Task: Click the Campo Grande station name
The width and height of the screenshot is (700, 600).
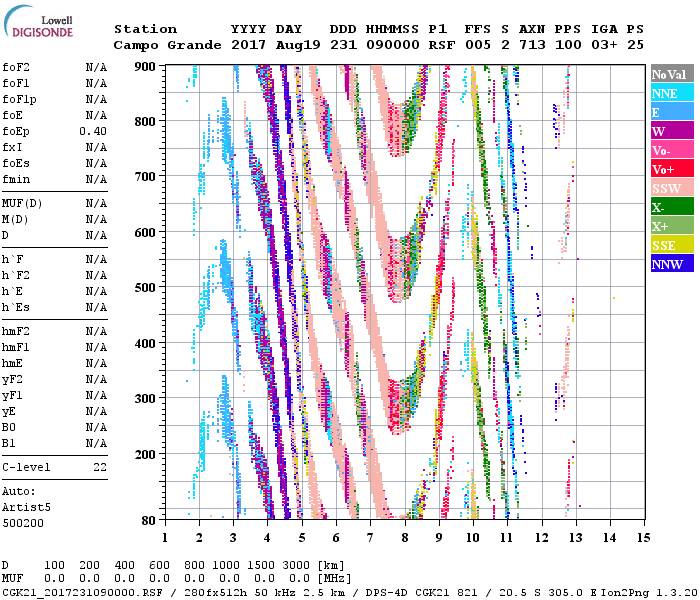Action: (167, 45)
